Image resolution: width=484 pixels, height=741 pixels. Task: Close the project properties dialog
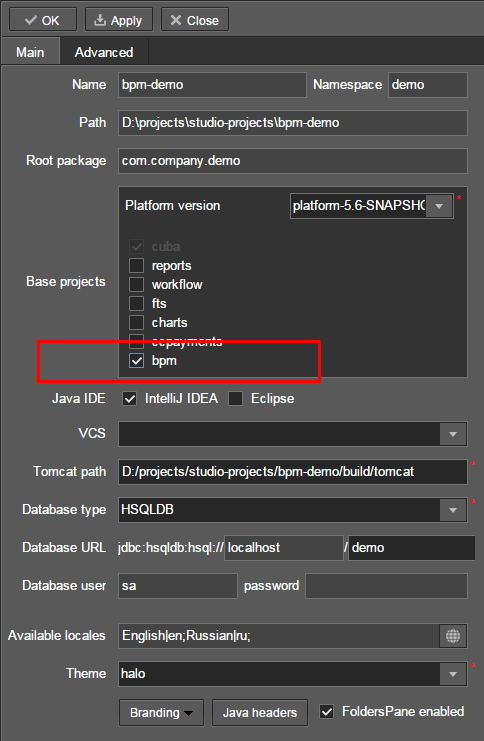pos(195,20)
